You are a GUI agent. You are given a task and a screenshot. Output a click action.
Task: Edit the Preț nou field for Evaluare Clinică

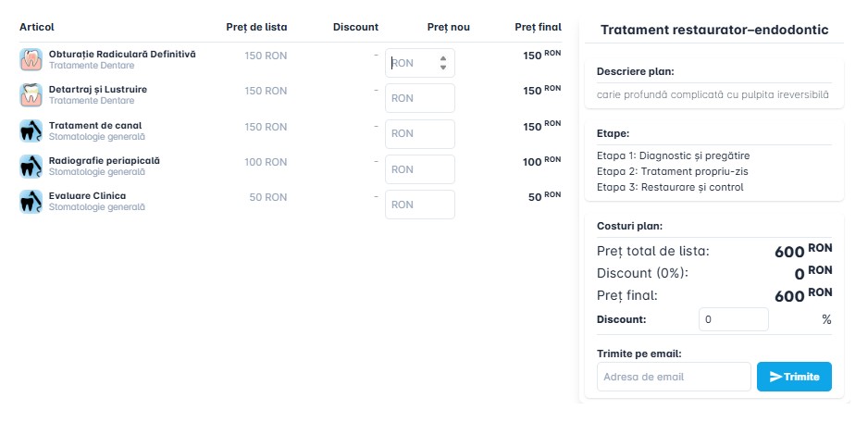click(x=419, y=205)
